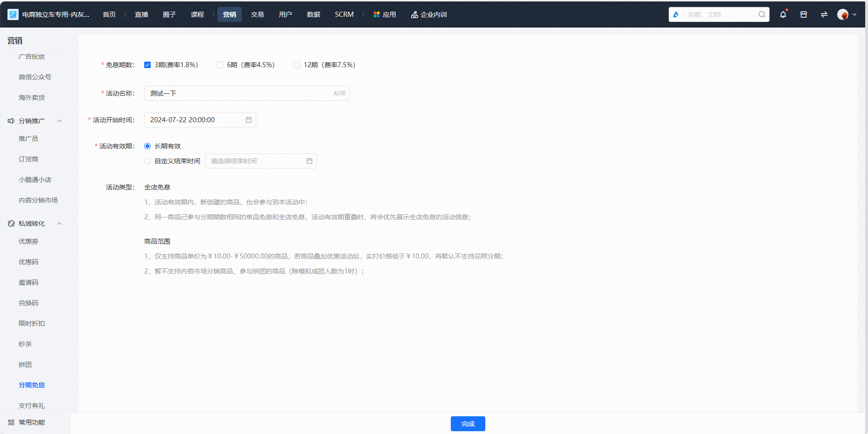
Task: Open the 数据 menu
Action: tap(314, 14)
